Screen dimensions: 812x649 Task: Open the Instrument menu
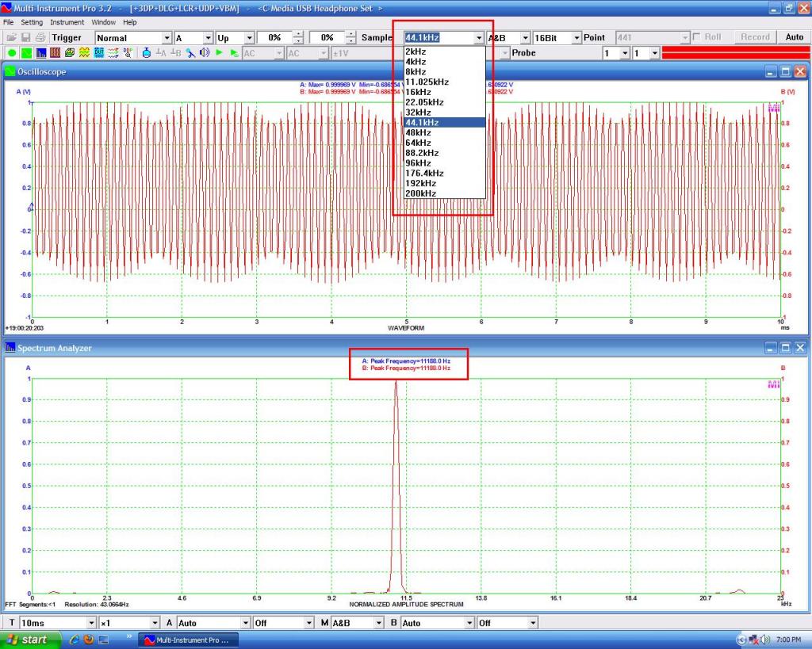pyautogui.click(x=67, y=22)
